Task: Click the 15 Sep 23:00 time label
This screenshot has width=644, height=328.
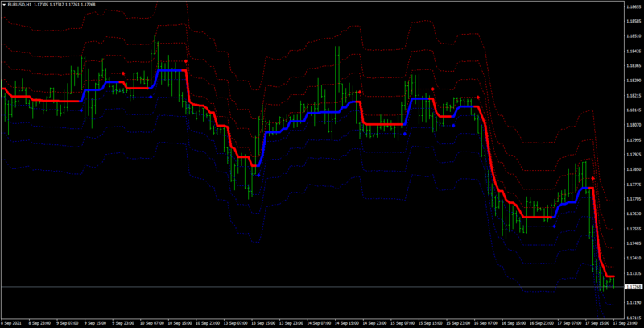Action: coord(459,323)
